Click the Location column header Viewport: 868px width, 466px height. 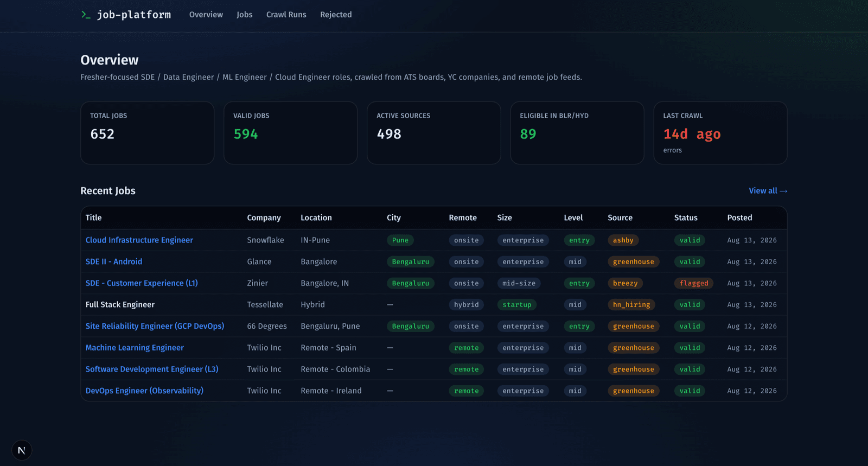click(316, 218)
